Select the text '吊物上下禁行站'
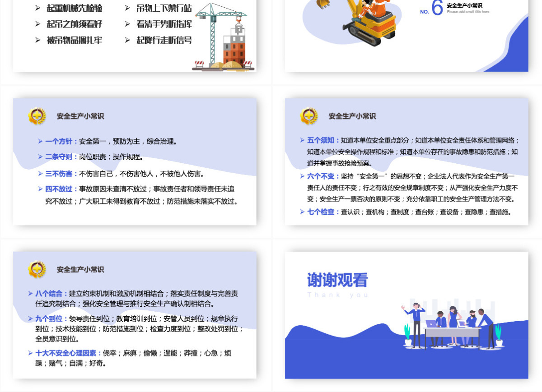 point(164,8)
